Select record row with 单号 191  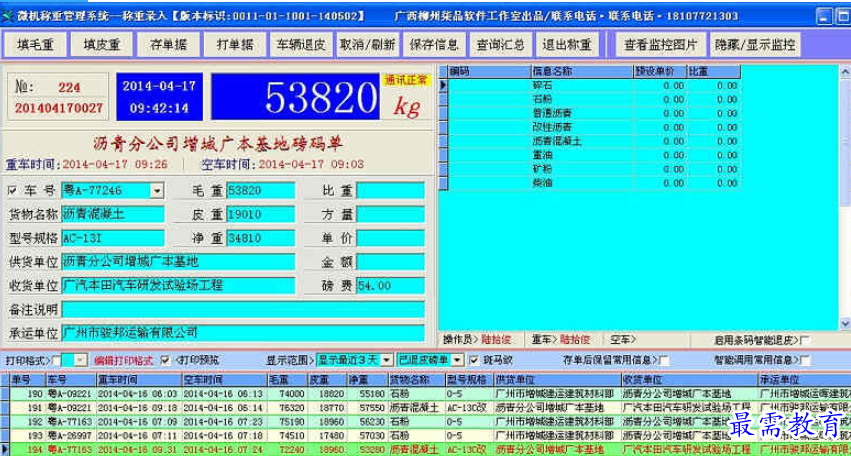(426, 407)
